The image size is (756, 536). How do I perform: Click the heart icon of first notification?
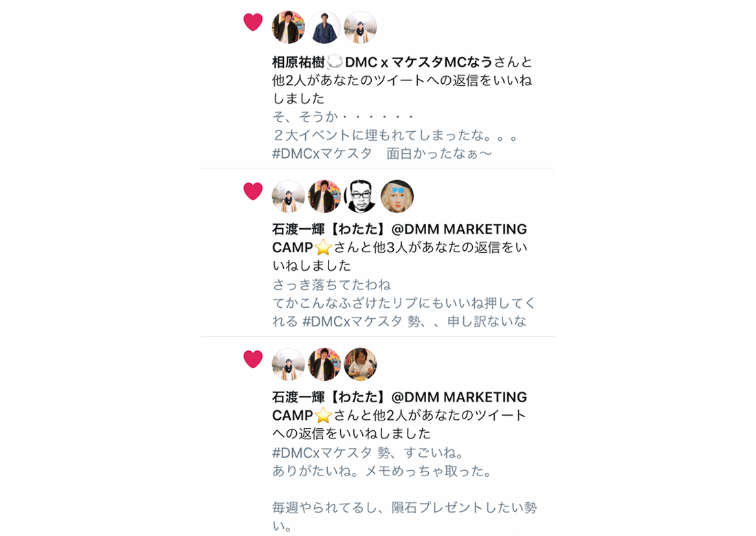click(x=253, y=22)
